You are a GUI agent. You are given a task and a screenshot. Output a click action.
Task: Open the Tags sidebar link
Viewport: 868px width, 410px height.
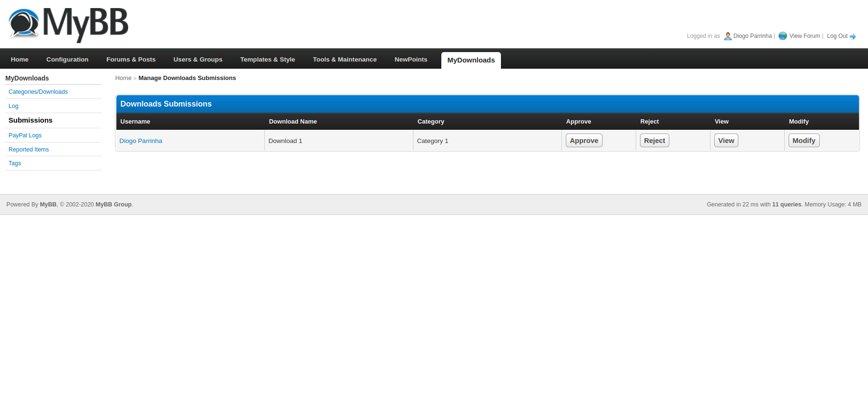point(15,163)
